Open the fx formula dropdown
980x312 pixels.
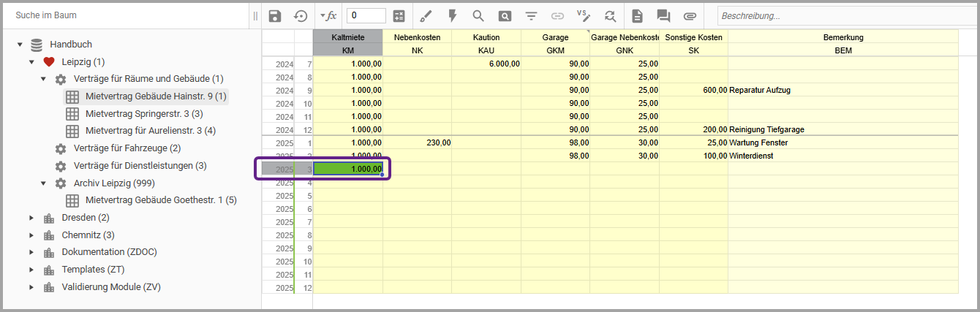tap(328, 15)
